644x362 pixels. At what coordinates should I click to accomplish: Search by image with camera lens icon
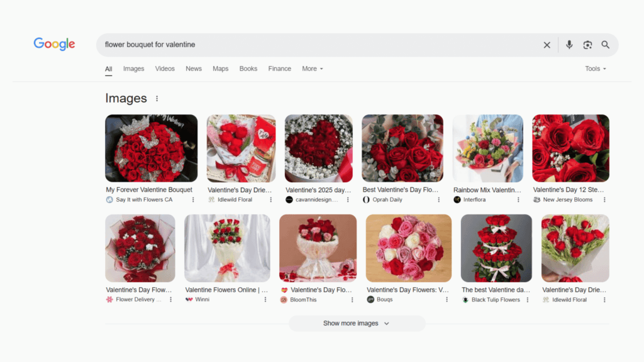[x=587, y=45]
